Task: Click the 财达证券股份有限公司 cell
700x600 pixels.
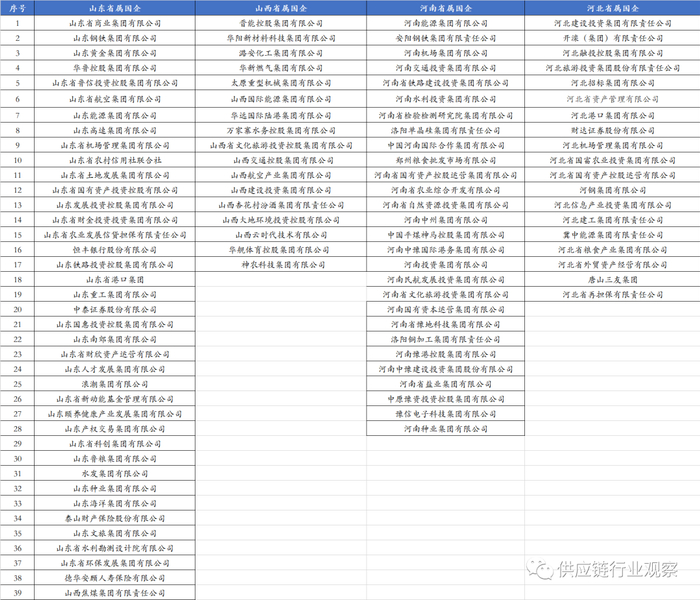Action: click(x=612, y=130)
